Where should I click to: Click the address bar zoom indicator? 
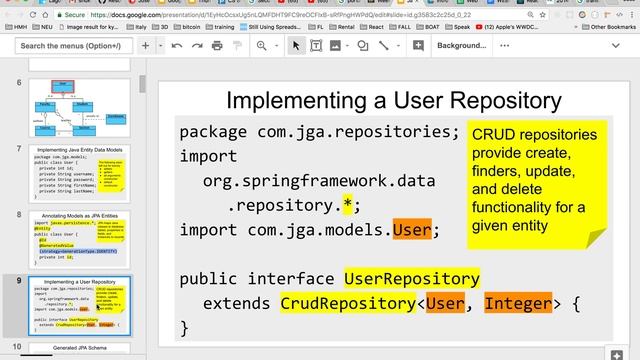530,15
